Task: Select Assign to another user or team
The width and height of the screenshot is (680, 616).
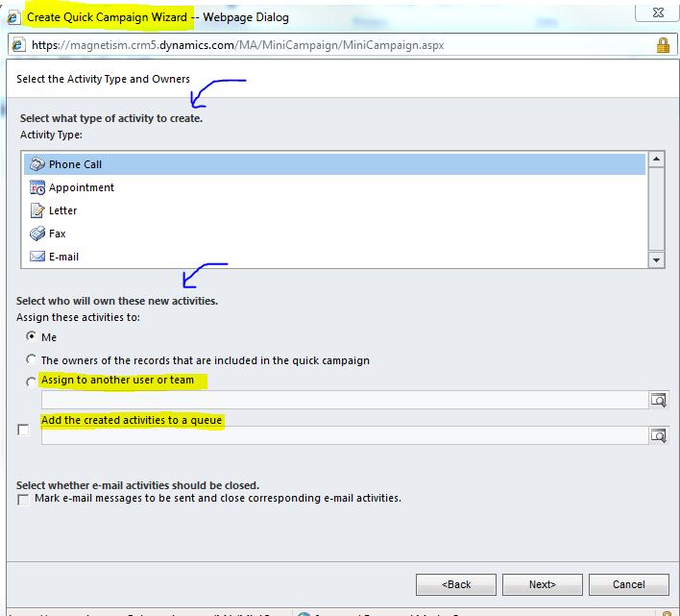Action: tap(32, 382)
